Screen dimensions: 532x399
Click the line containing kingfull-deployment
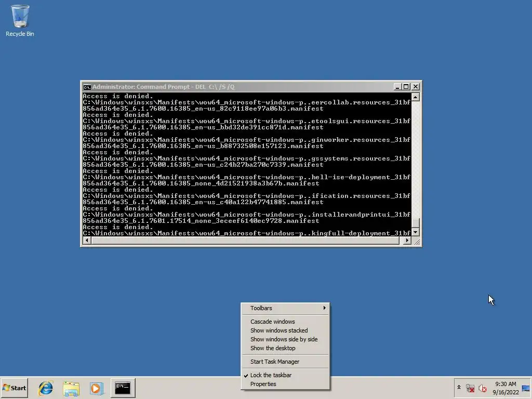246,233
